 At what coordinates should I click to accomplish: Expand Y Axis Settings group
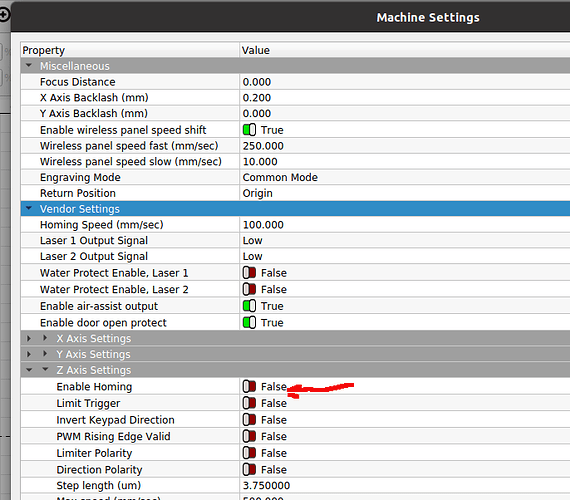click(x=45, y=354)
